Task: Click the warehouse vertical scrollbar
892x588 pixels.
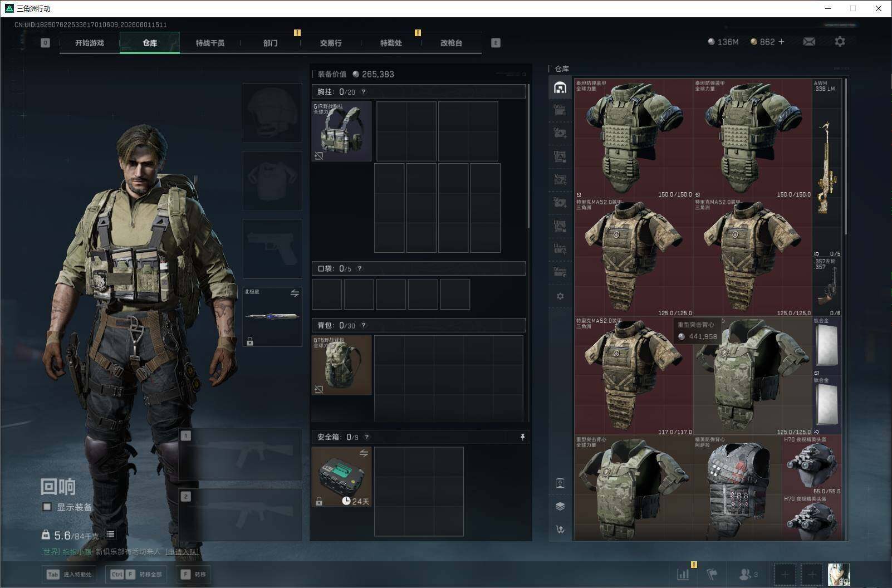Action: point(845,156)
